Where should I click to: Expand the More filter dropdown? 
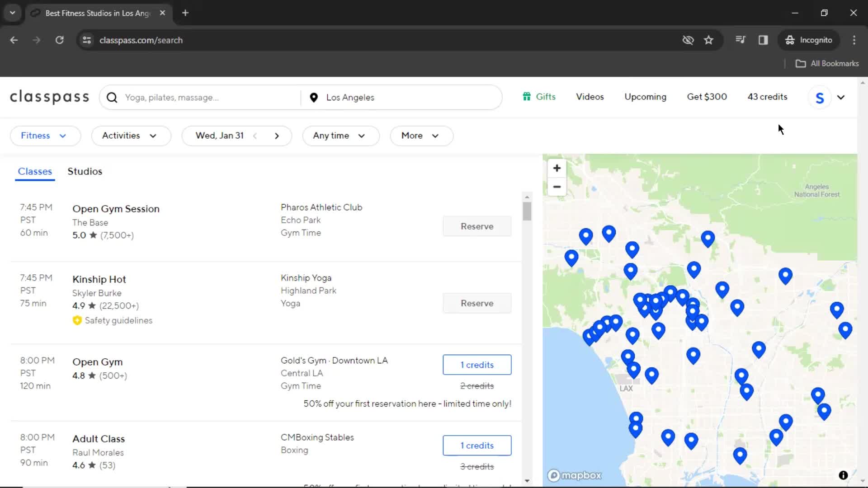click(420, 135)
